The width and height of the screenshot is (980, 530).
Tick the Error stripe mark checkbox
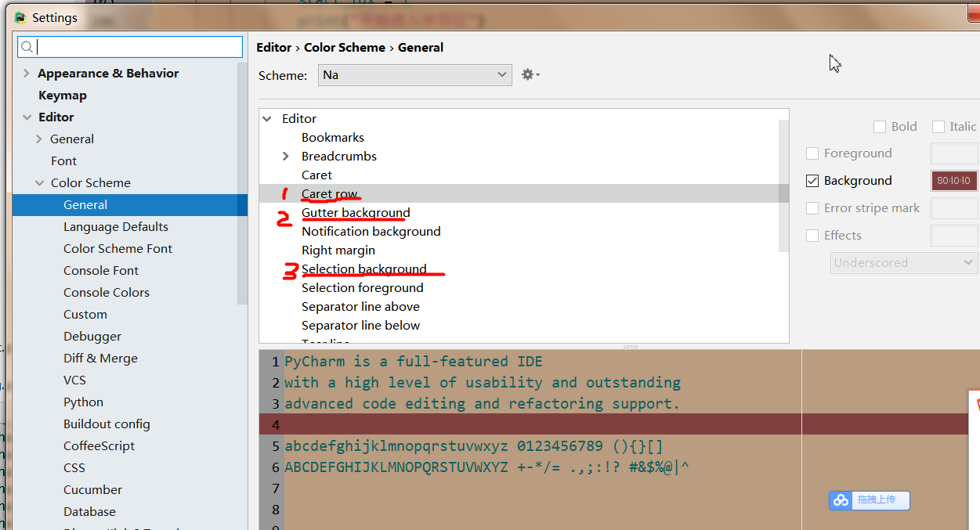click(812, 208)
